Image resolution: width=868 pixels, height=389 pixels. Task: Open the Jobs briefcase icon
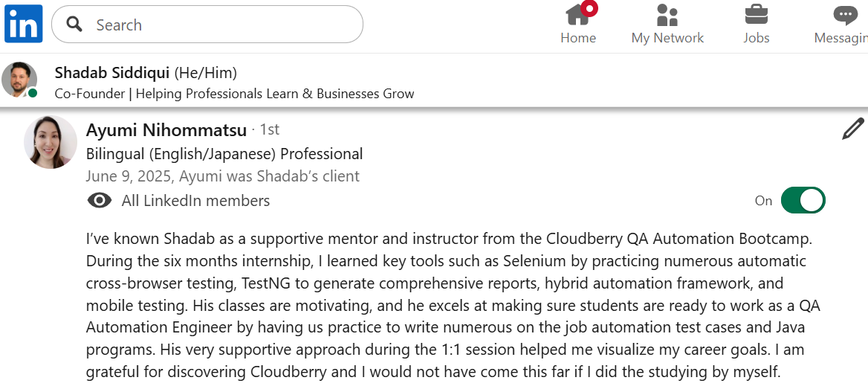757,14
